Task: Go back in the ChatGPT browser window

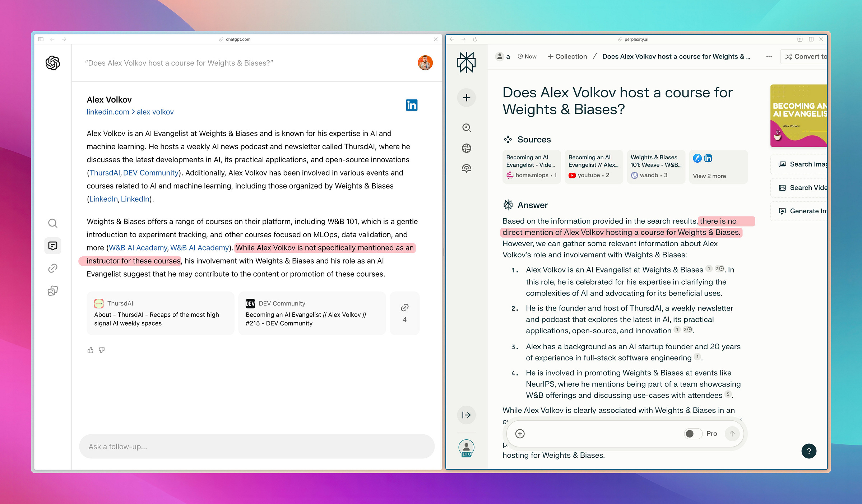Action: click(x=52, y=39)
